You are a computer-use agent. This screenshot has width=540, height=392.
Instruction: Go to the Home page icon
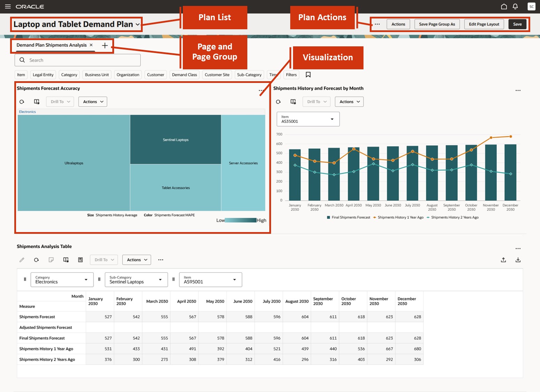pyautogui.click(x=504, y=7)
